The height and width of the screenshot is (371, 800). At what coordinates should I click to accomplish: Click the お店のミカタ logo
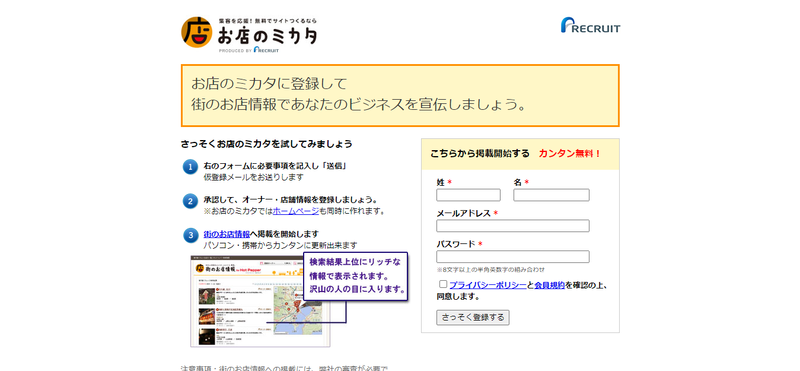coord(249,35)
